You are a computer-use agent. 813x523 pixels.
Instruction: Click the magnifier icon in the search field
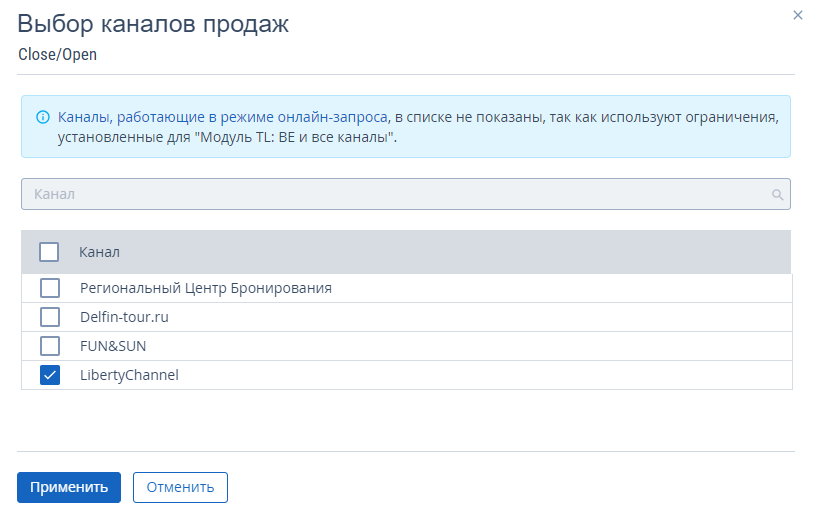(776, 195)
